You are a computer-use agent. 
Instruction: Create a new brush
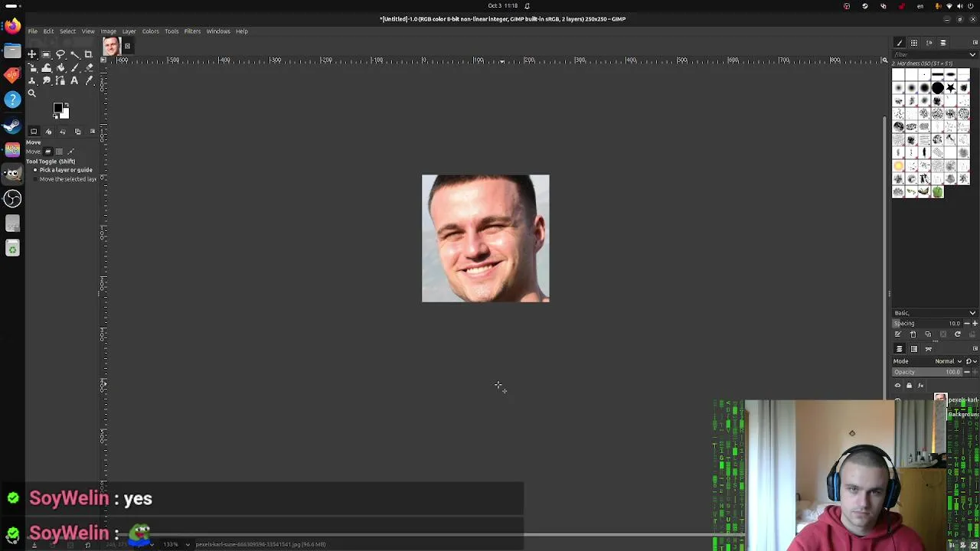click(913, 334)
